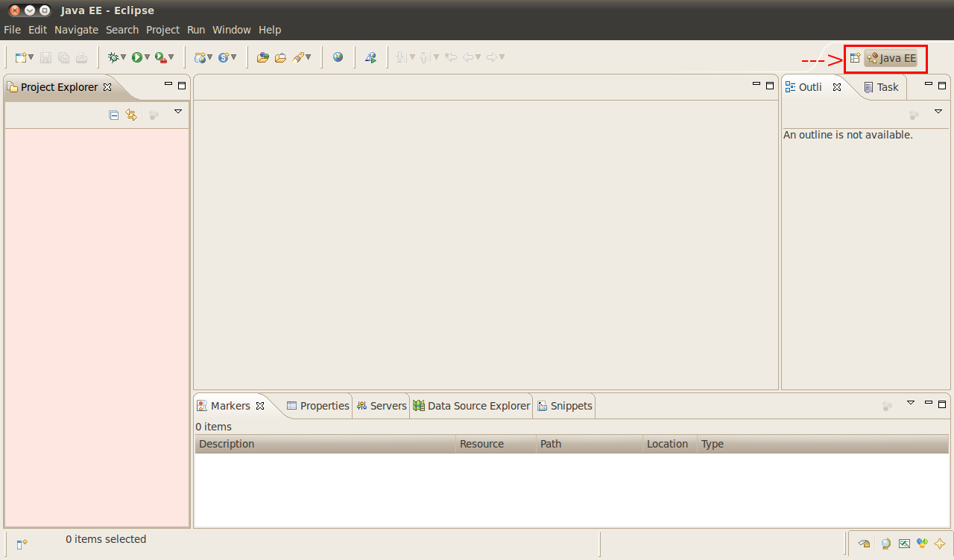Image resolution: width=954 pixels, height=560 pixels.
Task: Click the New Dynamic Web Project icon
Action: coord(199,57)
